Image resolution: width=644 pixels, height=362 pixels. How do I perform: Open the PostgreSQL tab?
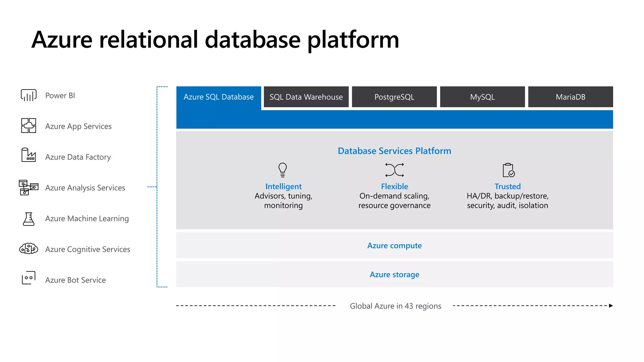(x=394, y=97)
